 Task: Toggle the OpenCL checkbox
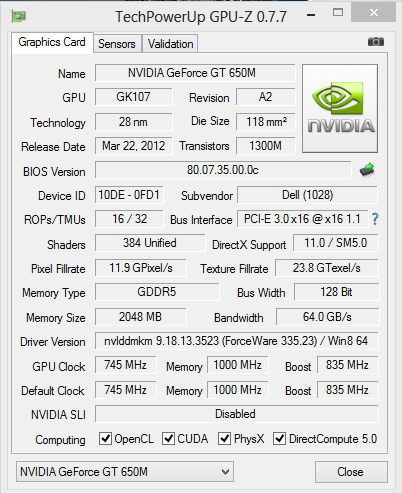click(105, 438)
